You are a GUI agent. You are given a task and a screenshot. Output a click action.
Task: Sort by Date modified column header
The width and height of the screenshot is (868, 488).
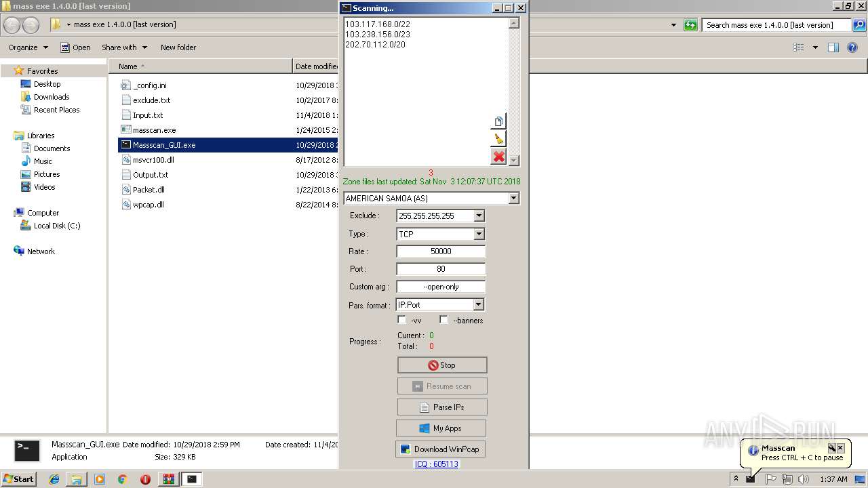coord(317,66)
